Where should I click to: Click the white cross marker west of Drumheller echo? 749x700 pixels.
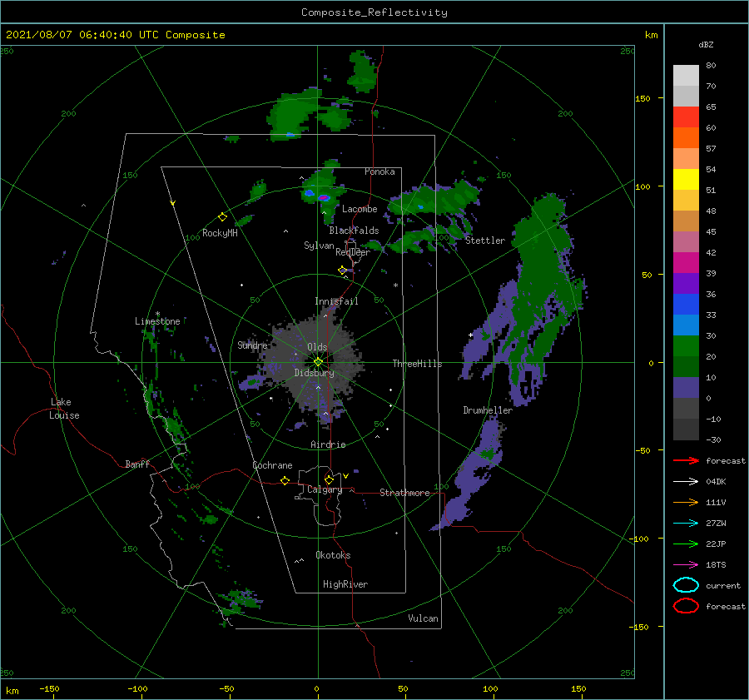pos(470,335)
